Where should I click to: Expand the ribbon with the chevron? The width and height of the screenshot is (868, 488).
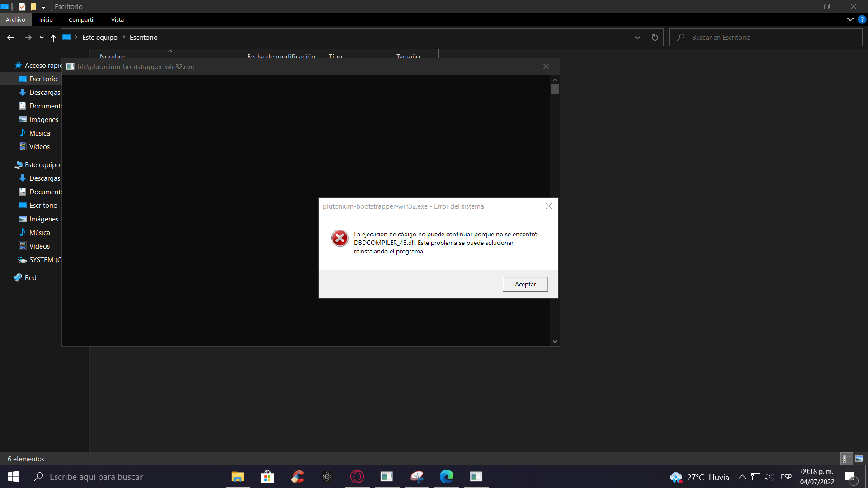click(x=850, y=19)
